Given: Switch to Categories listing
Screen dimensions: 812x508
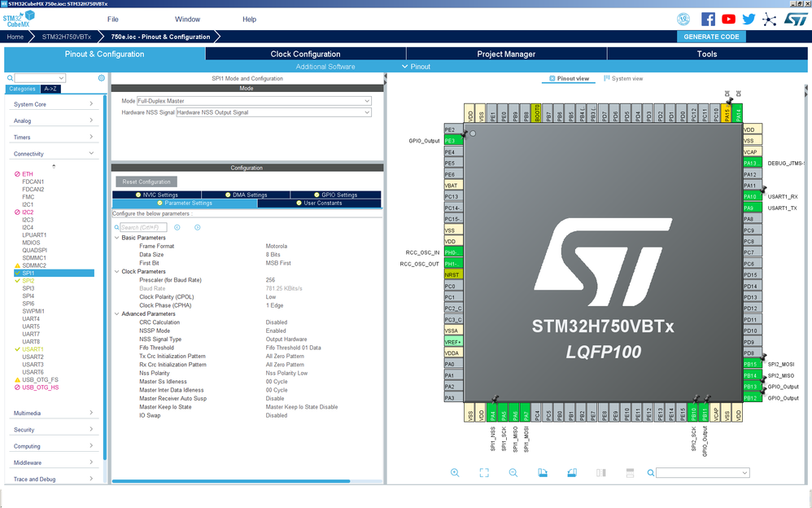Looking at the screenshot, I should (x=22, y=89).
